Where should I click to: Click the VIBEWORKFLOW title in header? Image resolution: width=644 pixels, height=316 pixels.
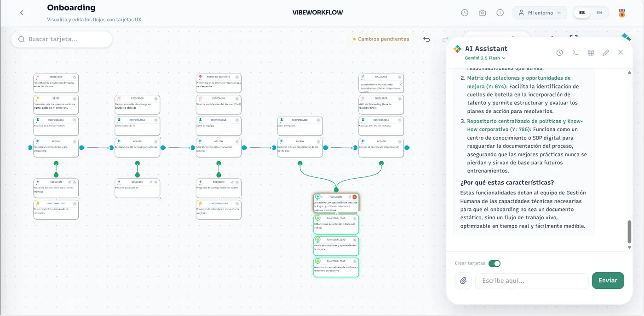(x=318, y=12)
